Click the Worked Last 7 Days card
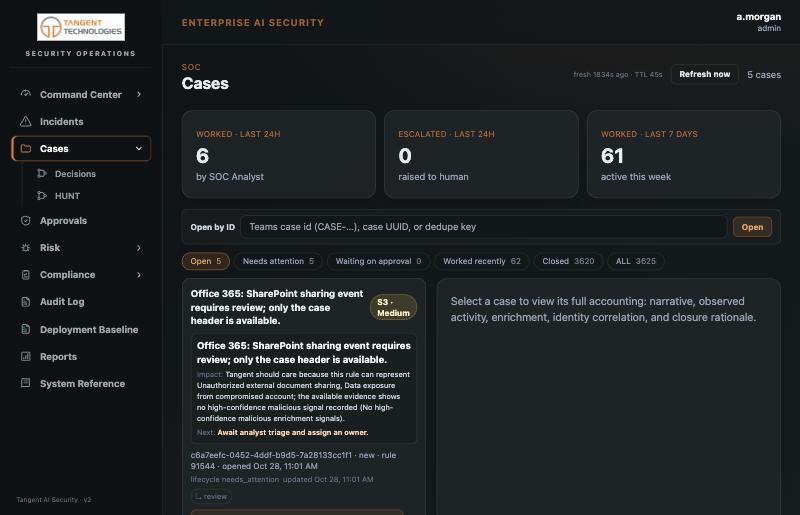 point(684,154)
